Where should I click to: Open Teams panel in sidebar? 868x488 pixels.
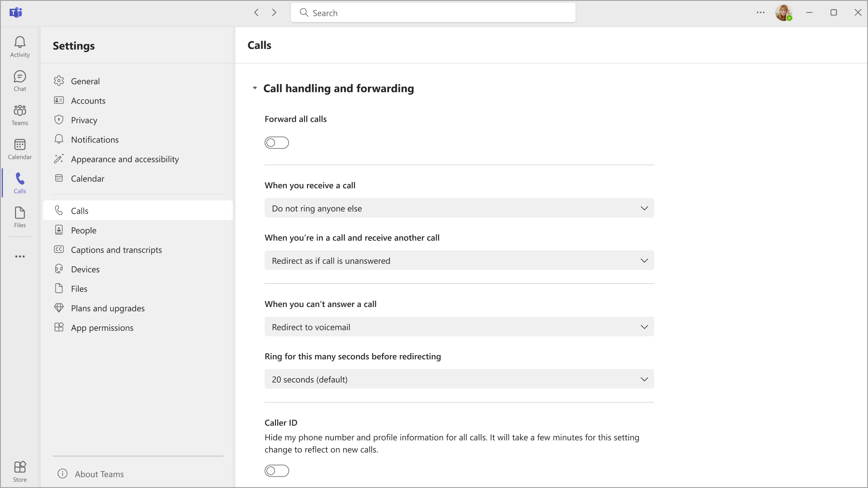(20, 114)
